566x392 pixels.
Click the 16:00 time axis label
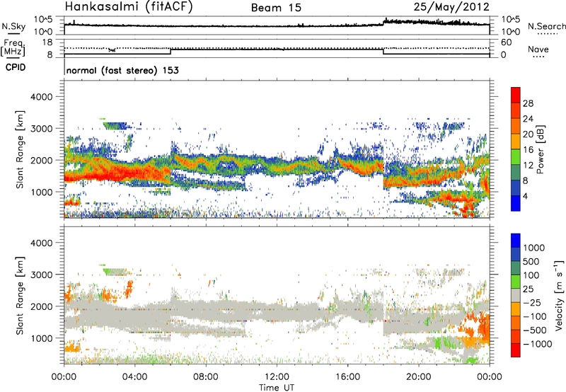click(x=347, y=377)
